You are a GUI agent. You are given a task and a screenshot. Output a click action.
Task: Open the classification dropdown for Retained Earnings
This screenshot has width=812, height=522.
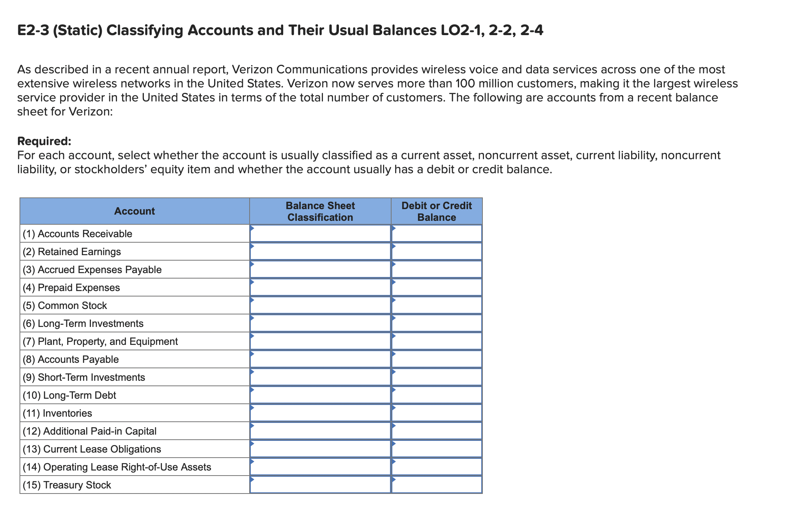[320, 252]
